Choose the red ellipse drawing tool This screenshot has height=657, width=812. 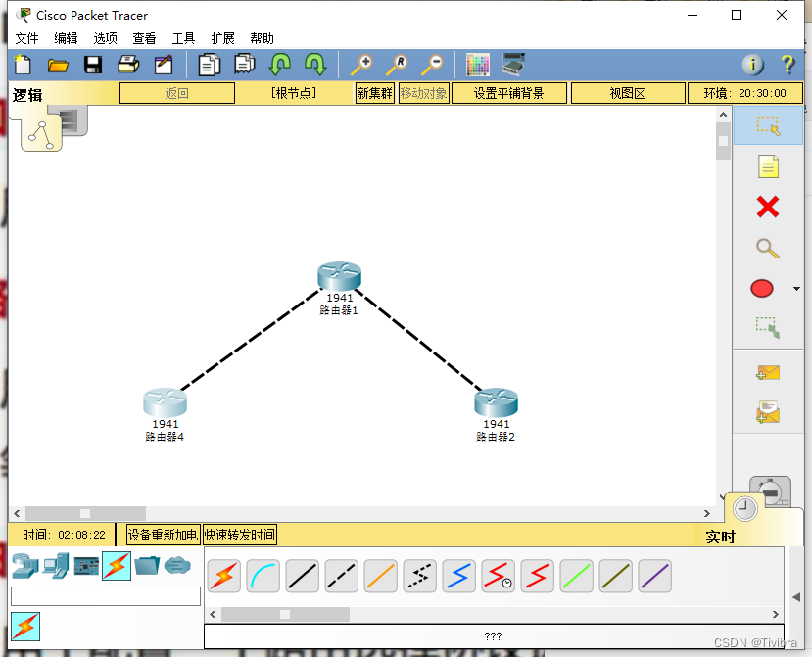click(x=762, y=289)
